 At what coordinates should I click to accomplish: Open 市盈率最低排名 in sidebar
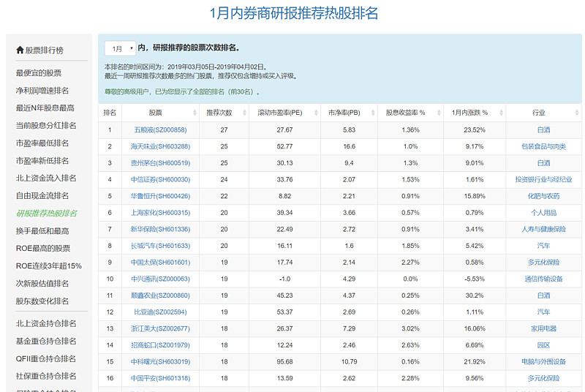click(x=42, y=143)
